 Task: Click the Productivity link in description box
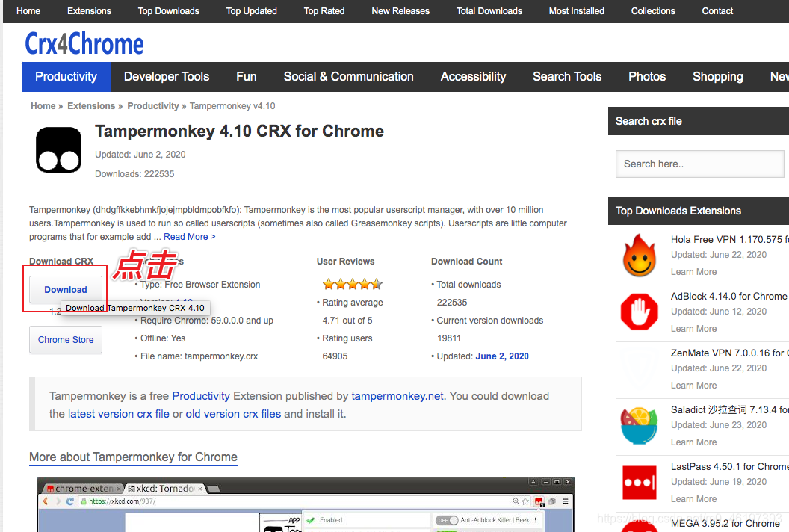[201, 396]
